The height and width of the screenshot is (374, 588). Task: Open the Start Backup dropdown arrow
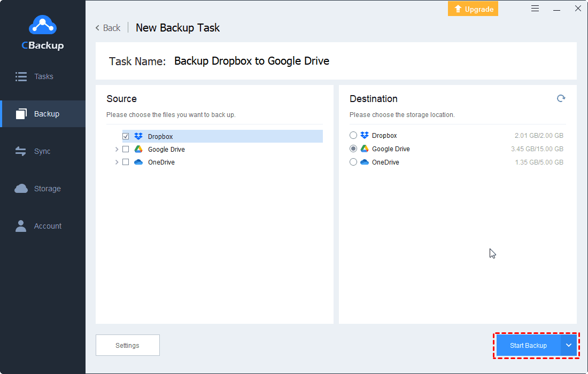pyautogui.click(x=569, y=346)
